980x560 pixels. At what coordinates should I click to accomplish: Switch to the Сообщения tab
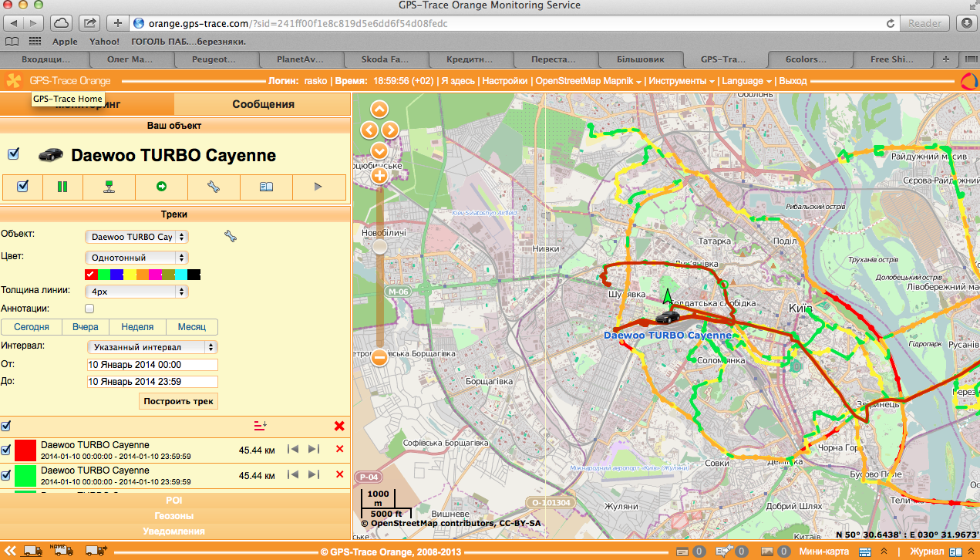[263, 104]
